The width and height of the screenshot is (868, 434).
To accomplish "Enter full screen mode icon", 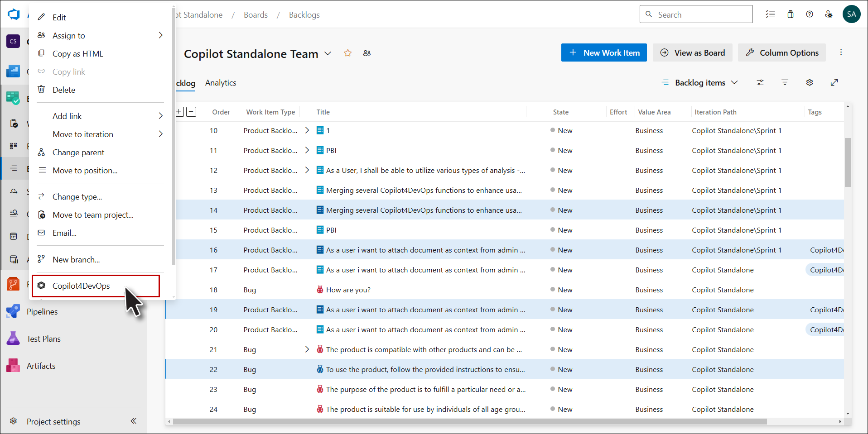I will (x=834, y=82).
